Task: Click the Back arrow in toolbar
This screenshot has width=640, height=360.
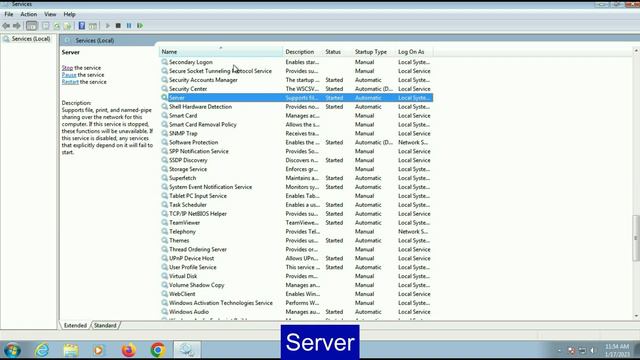Action: point(6,26)
